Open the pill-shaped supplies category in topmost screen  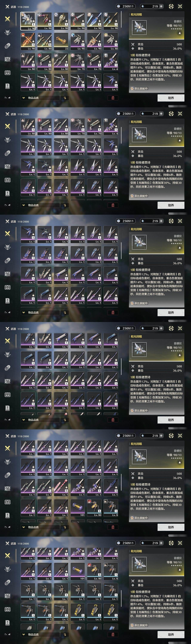click(x=7, y=46)
